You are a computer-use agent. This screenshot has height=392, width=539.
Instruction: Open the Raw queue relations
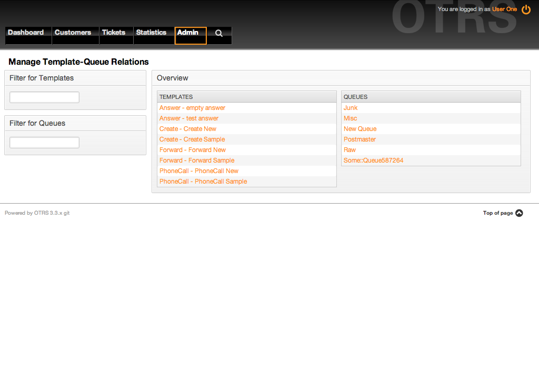(350, 150)
